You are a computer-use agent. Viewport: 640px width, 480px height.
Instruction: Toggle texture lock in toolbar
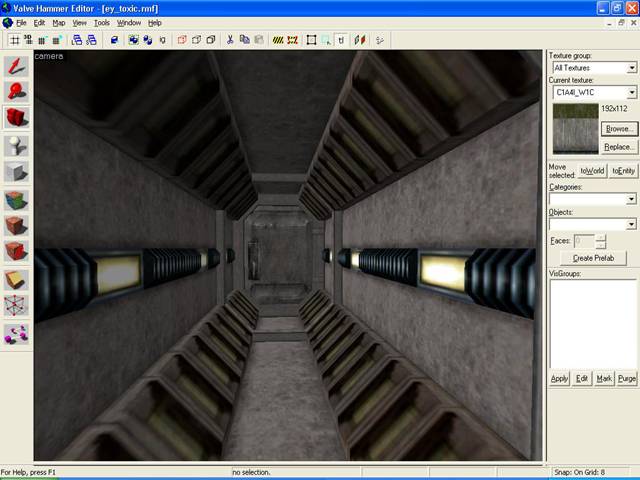342,40
